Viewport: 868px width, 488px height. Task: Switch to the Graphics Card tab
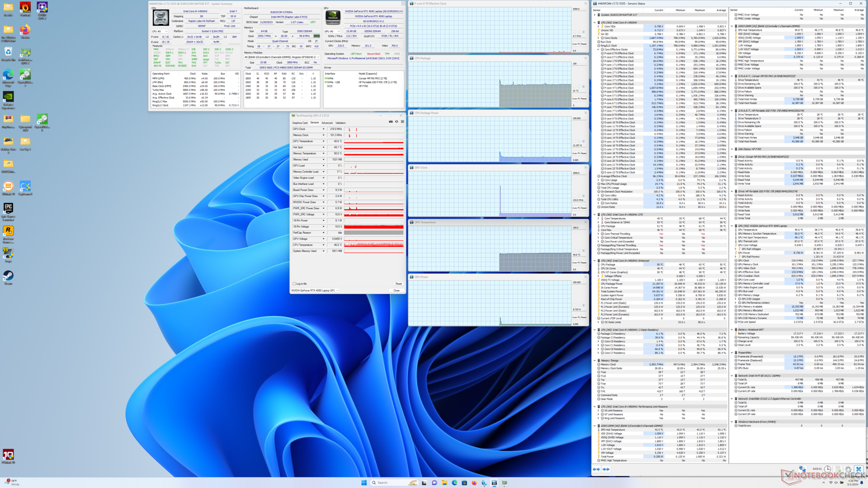pyautogui.click(x=300, y=123)
